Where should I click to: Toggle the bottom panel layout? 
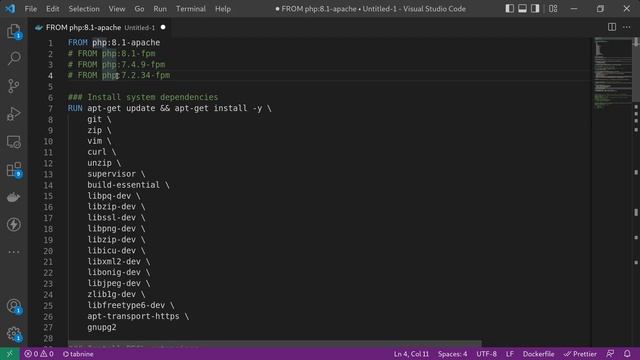522,9
